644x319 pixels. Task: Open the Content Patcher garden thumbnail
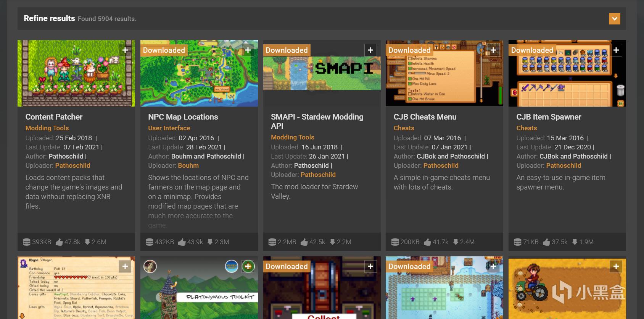point(76,73)
